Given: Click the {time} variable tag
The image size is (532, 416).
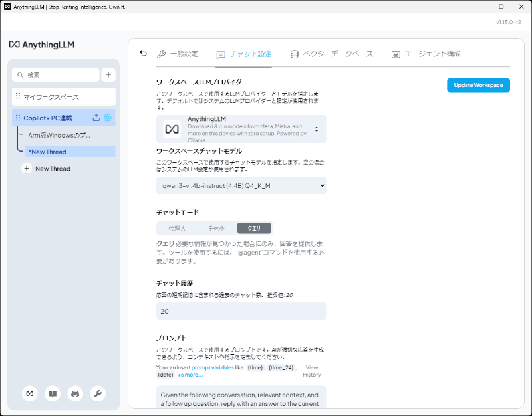Looking at the screenshot, I should [x=255, y=367].
